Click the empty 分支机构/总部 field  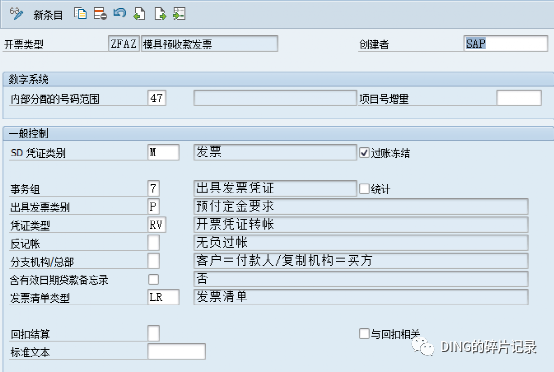[153, 261]
